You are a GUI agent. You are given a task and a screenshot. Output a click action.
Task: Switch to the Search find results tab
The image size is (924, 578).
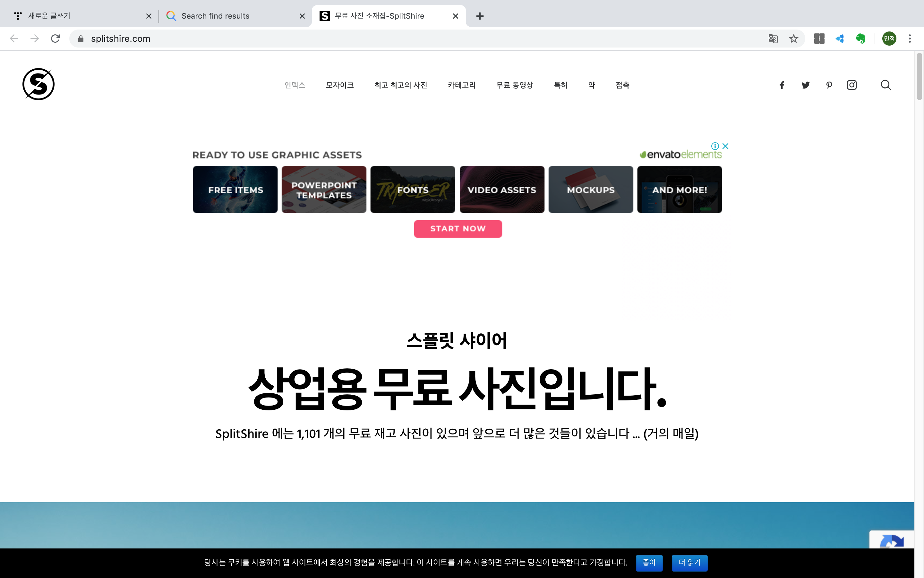236,16
